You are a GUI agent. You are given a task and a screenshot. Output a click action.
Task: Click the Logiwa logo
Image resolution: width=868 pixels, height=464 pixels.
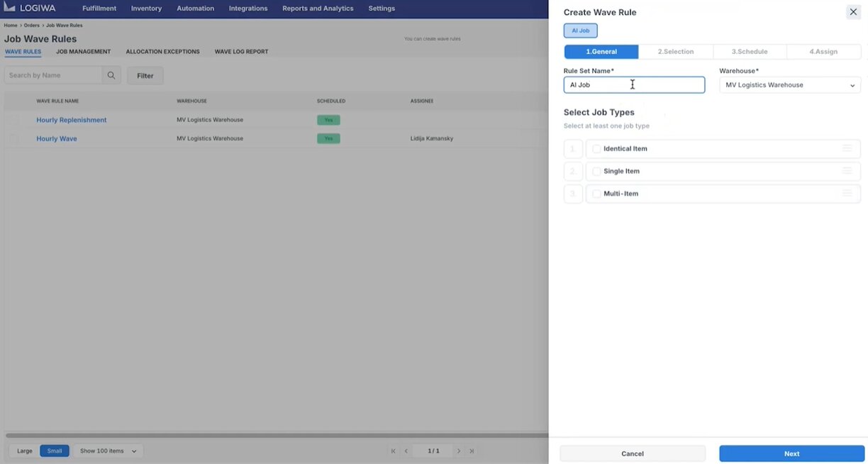point(30,9)
